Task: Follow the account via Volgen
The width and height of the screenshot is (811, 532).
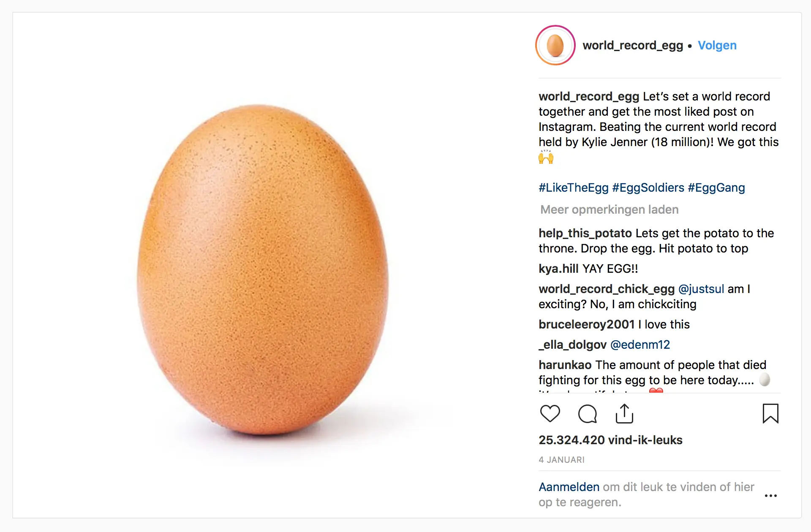Action: click(x=717, y=45)
